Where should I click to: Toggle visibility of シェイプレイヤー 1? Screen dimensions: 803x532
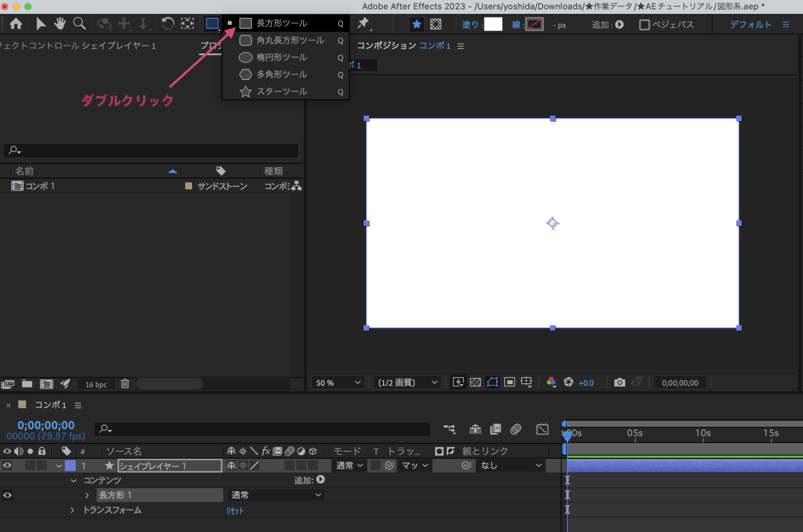click(x=7, y=466)
